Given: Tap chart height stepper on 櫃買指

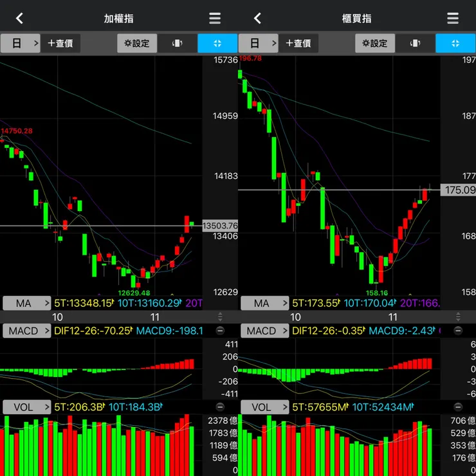Looking at the screenshot, I should [458, 317].
